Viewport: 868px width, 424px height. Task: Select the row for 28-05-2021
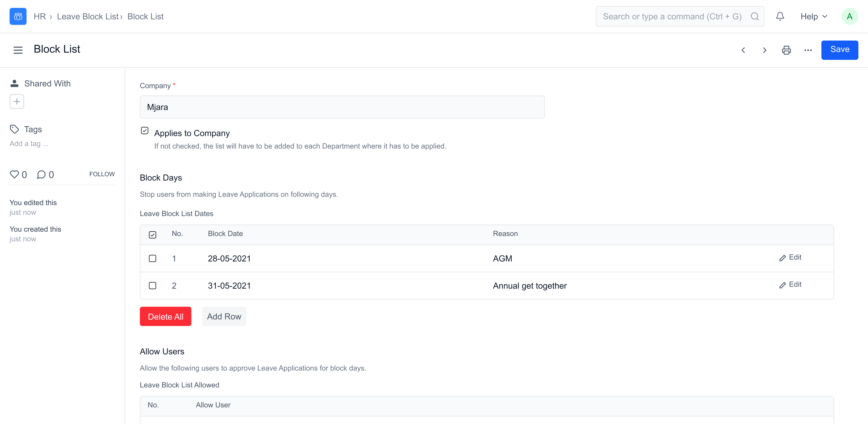pos(152,258)
